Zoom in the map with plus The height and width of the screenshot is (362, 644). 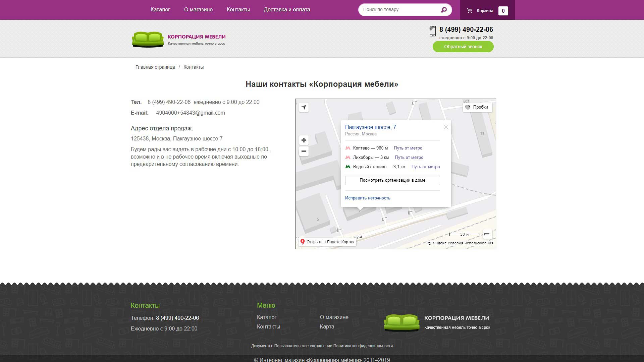pyautogui.click(x=304, y=140)
